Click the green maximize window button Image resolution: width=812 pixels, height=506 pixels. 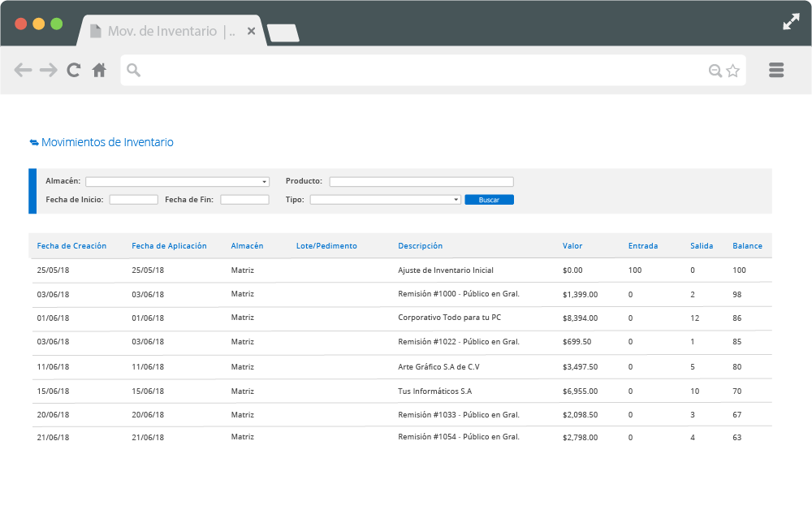click(x=57, y=24)
